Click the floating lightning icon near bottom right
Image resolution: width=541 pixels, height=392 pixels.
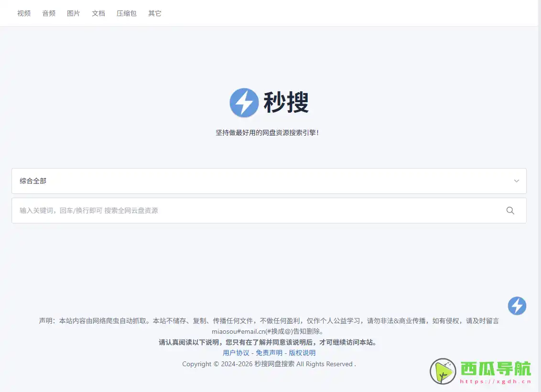pos(517,307)
